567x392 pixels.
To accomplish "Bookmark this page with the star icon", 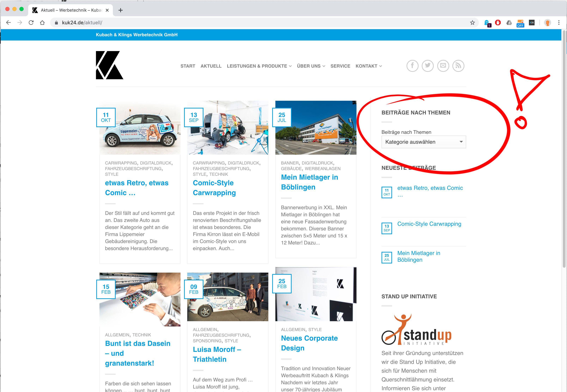I will [472, 23].
